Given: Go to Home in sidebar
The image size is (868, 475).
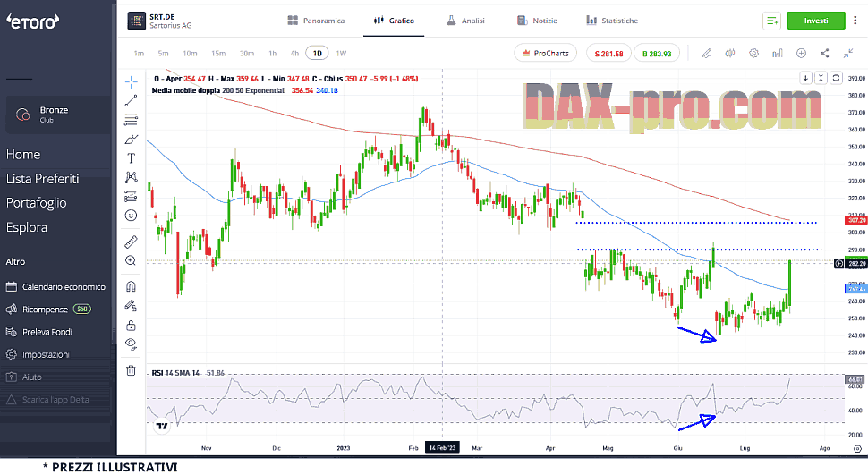Looking at the screenshot, I should point(23,155).
